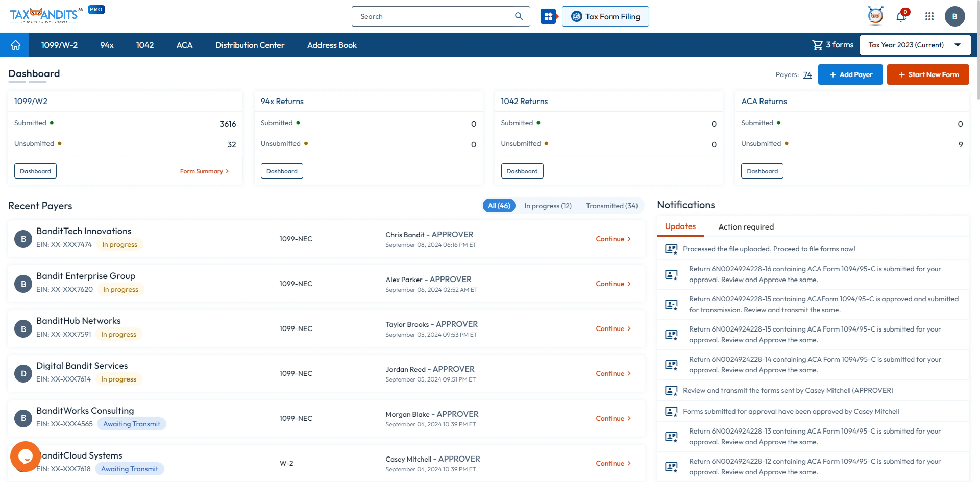Open the 1099/W2 card Dashboard button

coord(35,171)
